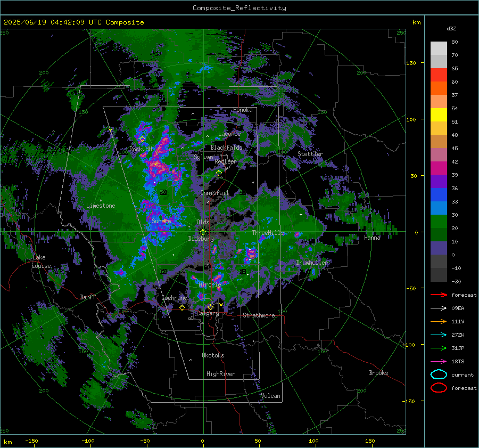Click the red swatch in dBZ legend
Viewport: 479px width, 448px height.
[439, 75]
